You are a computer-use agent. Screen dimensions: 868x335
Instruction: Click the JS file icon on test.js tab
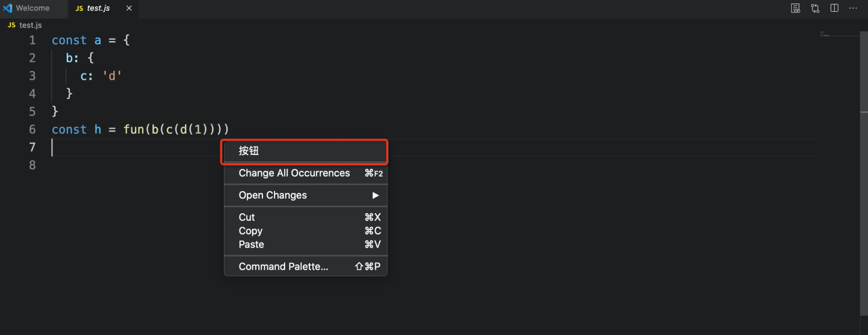tap(79, 9)
